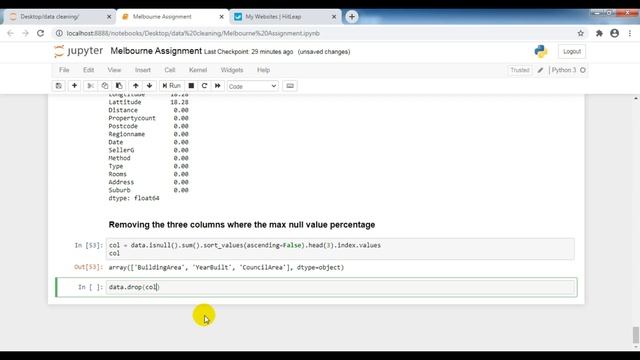The height and width of the screenshot is (360, 640).
Task: Copy selected cells icon
Action: [104, 86]
